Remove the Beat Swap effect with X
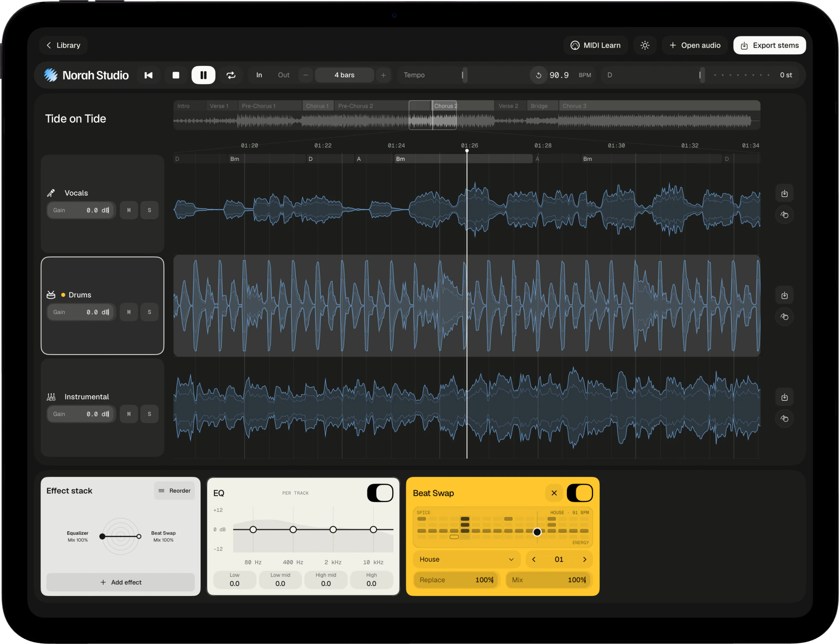 point(554,493)
